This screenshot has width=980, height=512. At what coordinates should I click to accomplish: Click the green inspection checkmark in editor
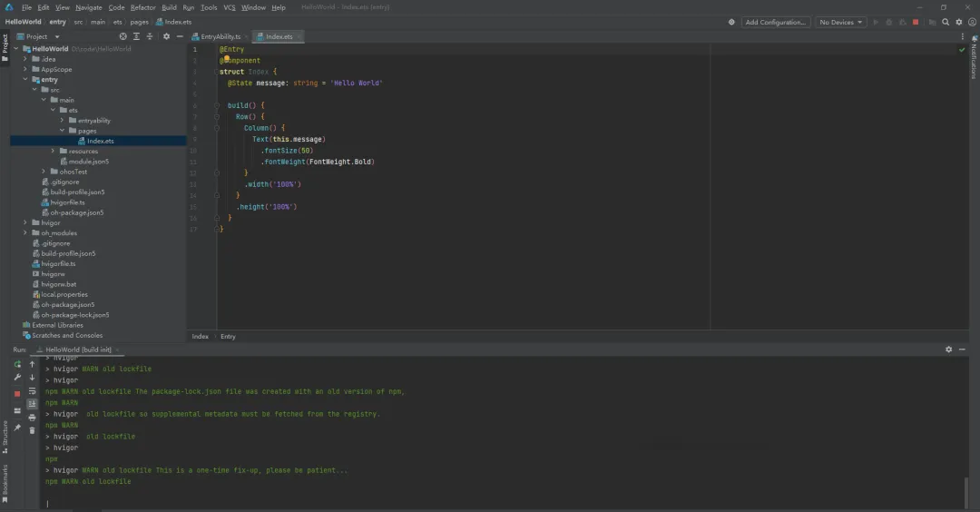(962, 49)
